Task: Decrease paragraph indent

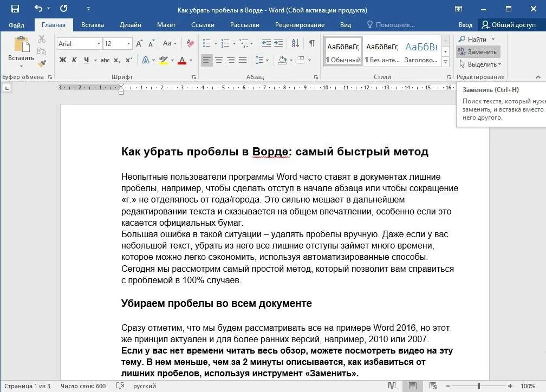Action: [x=266, y=43]
